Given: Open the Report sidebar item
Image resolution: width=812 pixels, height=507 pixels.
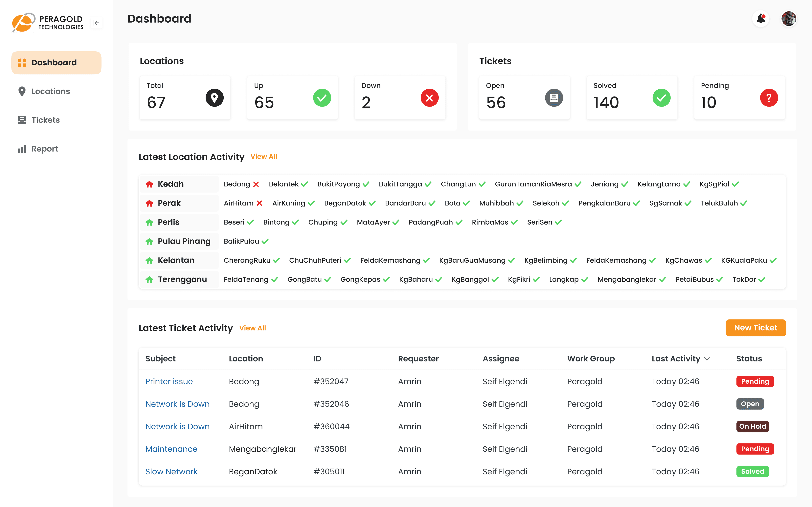Looking at the screenshot, I should pyautogui.click(x=44, y=149).
